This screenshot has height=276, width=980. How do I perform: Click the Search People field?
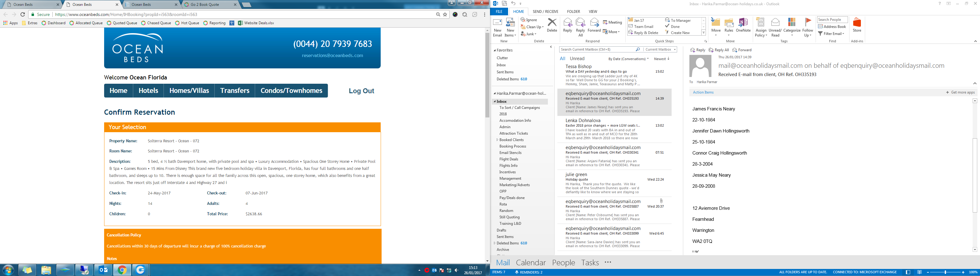point(832,20)
